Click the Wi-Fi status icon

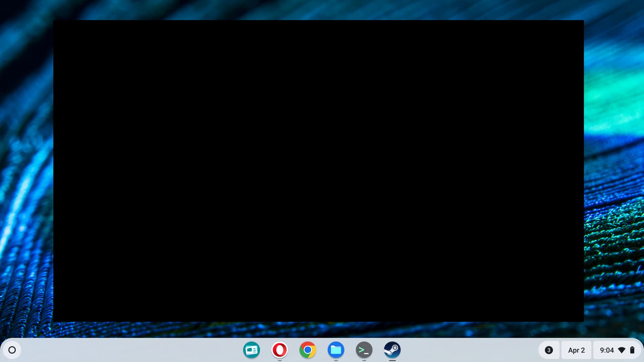pos(622,350)
